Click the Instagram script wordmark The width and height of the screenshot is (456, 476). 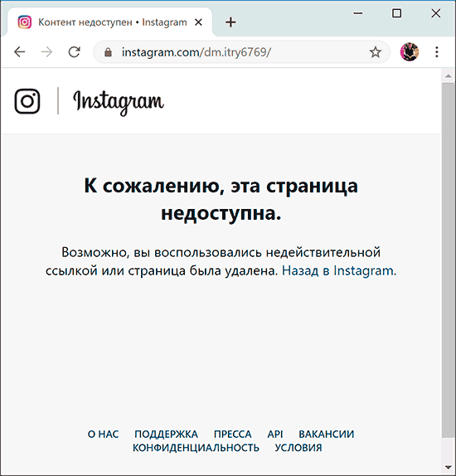tap(119, 103)
